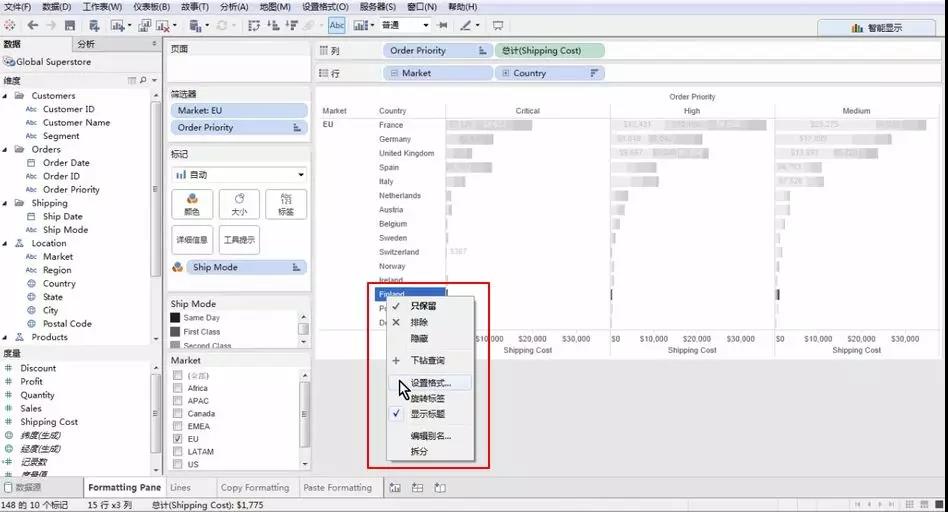The image size is (948, 512).
Task: Click the Same Day black color swatch
Action: point(176,318)
